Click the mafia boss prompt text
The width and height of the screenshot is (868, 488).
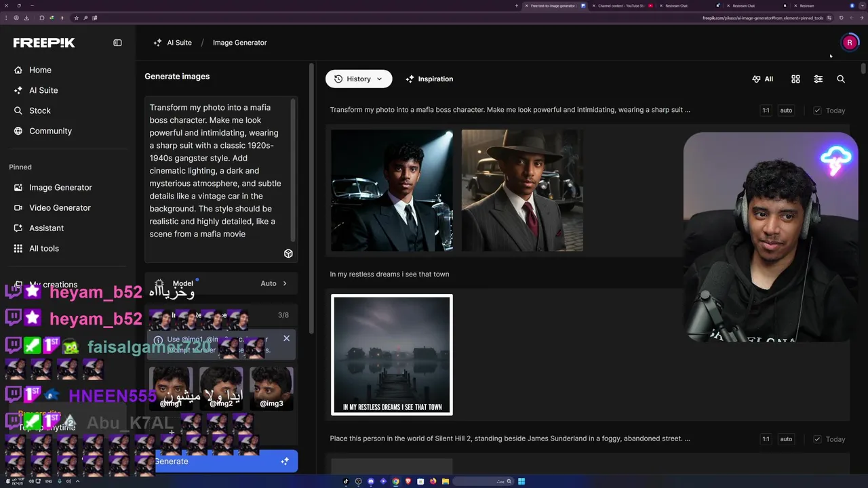pyautogui.click(x=510, y=110)
